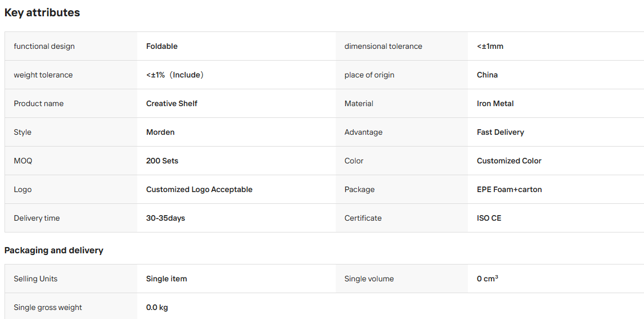Viewport: 644px width, 319px height.
Task: Select the 200 Sets MOQ value
Action: (162, 161)
